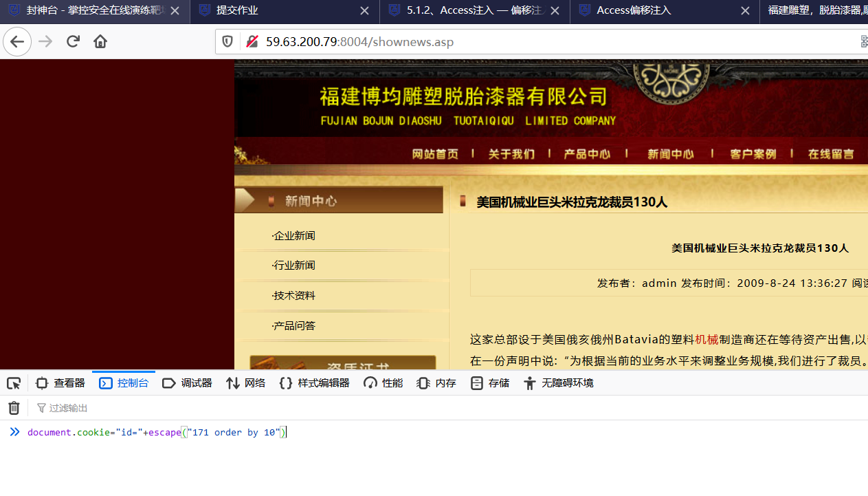The height and width of the screenshot is (496, 868).
Task: Open 客户案例 in the site menu
Action: [753, 154]
